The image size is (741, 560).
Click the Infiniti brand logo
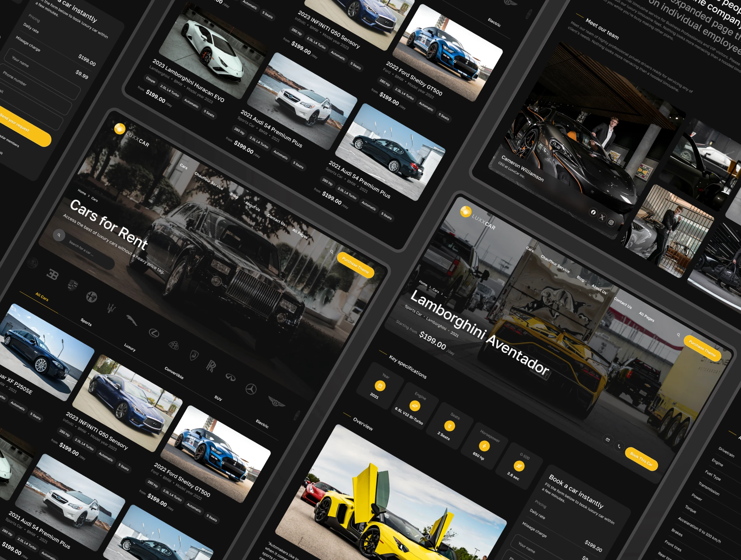coord(231,377)
